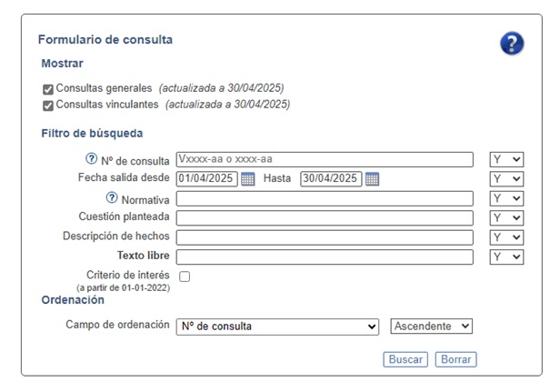The image size is (560, 392).
Task: Uncheck Consultas vinculantes checkbox
Action: point(48,106)
